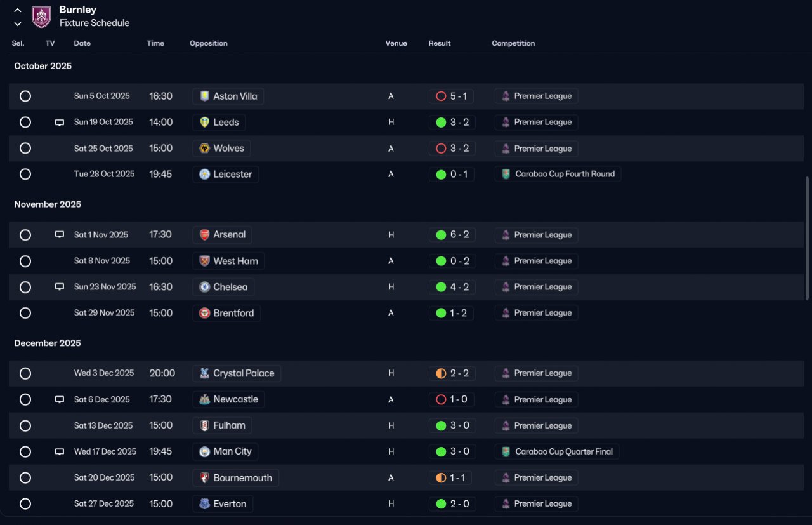Select the Crystal Palace fixture radio button
Image resolution: width=812 pixels, height=525 pixels.
click(x=25, y=373)
